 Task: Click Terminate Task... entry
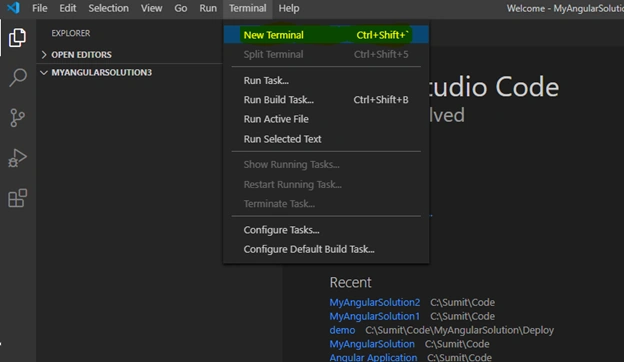(x=326, y=204)
